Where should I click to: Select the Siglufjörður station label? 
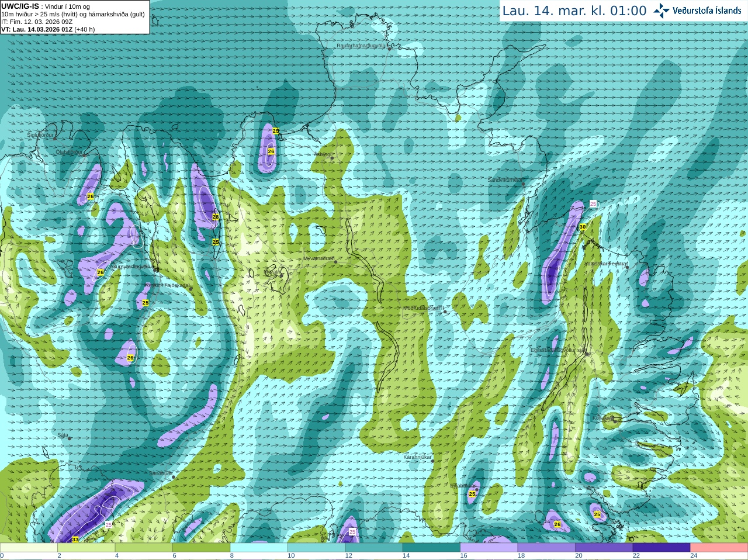[x=40, y=135]
